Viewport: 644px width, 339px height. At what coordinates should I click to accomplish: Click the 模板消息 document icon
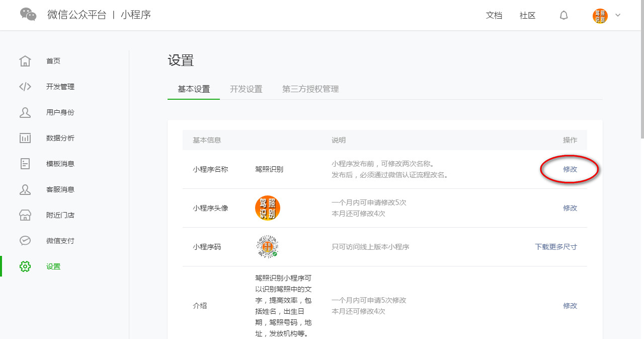25,164
